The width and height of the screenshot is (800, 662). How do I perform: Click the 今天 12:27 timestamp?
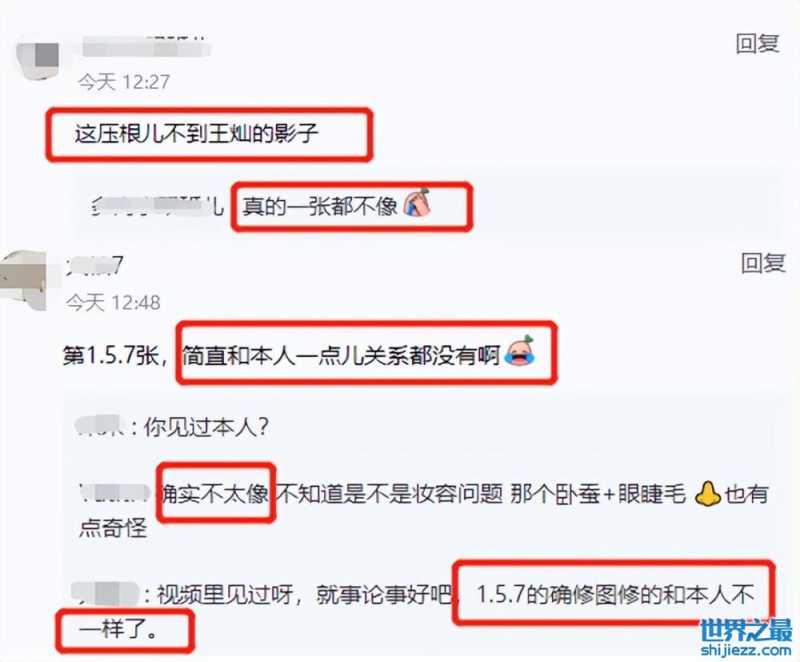point(124,82)
